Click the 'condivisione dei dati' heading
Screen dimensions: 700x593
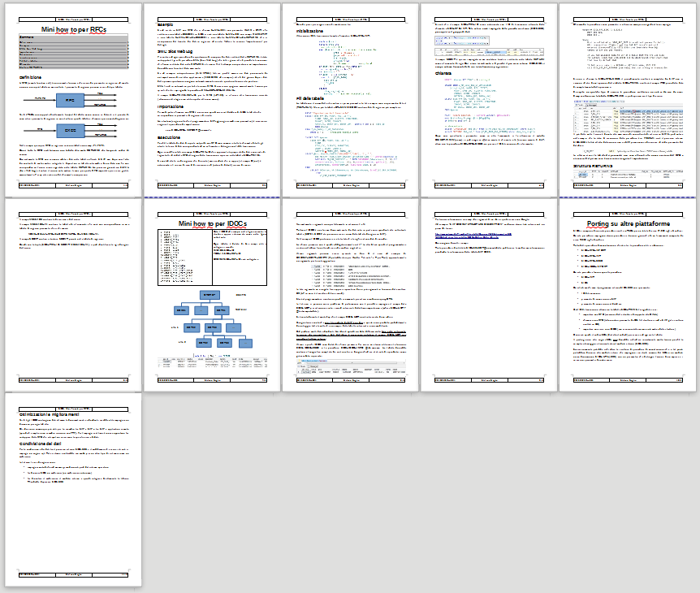[x=46, y=441]
